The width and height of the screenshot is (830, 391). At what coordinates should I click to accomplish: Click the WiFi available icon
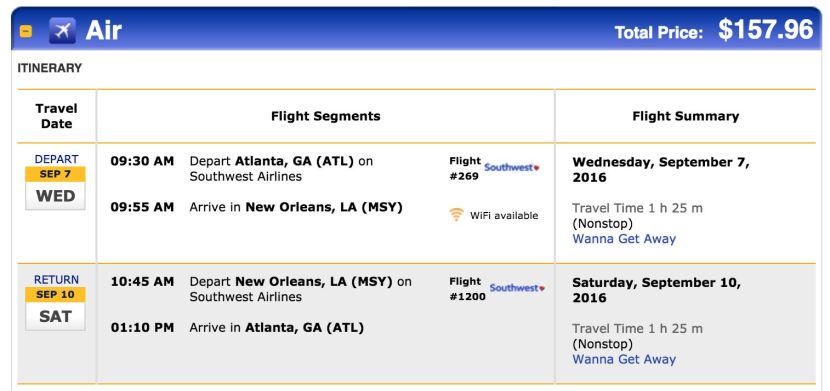pos(456,215)
